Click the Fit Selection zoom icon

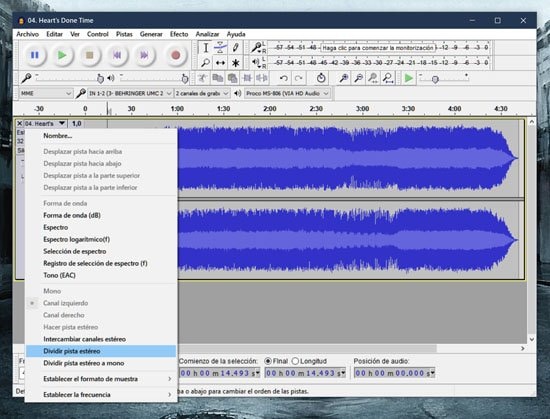point(373,78)
